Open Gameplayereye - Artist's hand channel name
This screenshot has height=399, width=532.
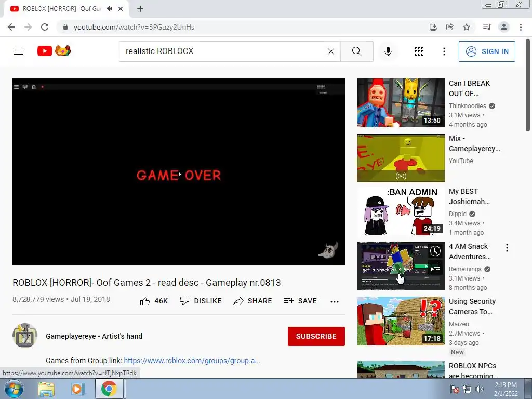(94, 336)
